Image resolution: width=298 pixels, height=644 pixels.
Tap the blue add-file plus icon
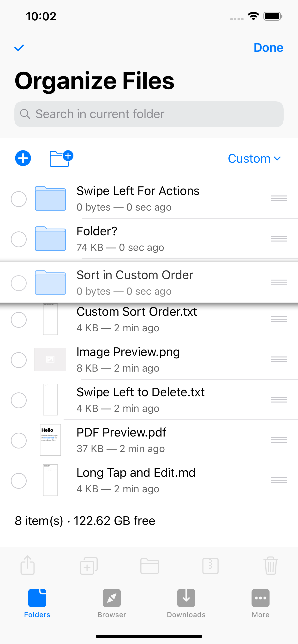[x=23, y=158]
